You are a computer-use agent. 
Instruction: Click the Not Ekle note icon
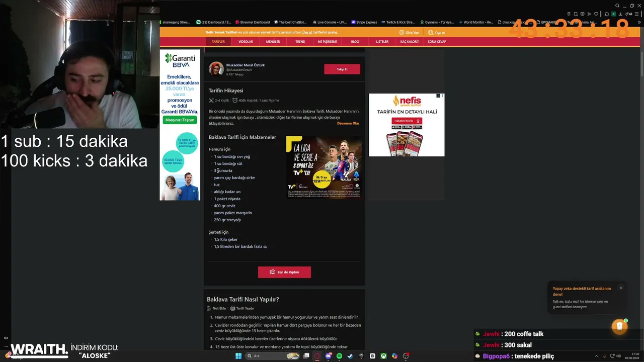pyautogui.click(x=209, y=308)
